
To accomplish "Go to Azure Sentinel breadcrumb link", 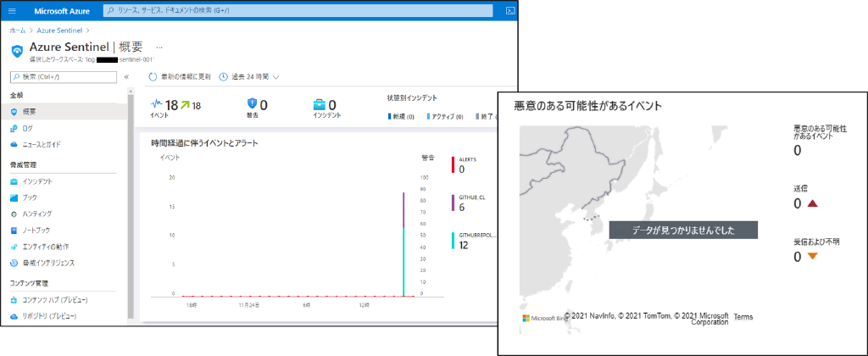I will tap(58, 30).
